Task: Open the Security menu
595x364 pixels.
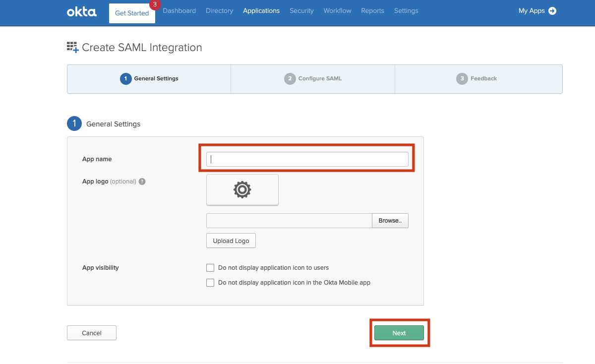Action: [x=301, y=10]
